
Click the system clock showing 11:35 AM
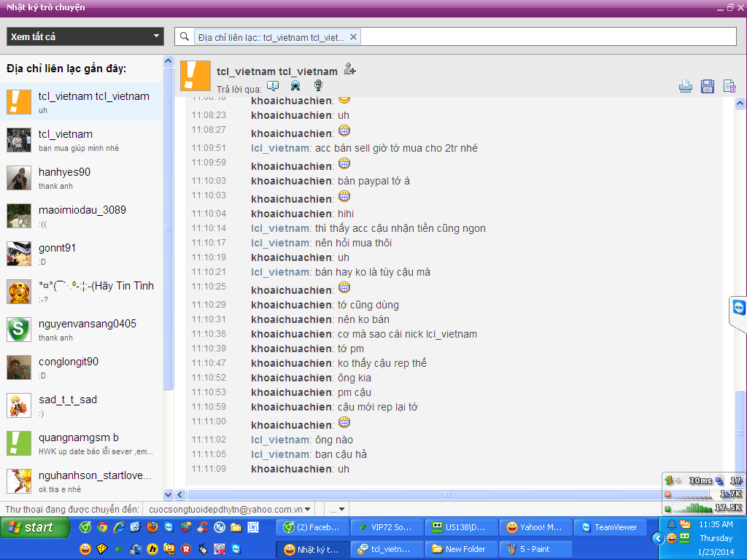point(716,524)
